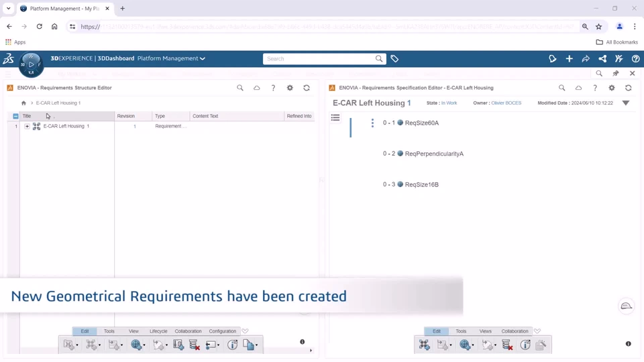Screen dimensions: 644x362
Task: Click the 3DS logo in header
Action: pos(9,59)
